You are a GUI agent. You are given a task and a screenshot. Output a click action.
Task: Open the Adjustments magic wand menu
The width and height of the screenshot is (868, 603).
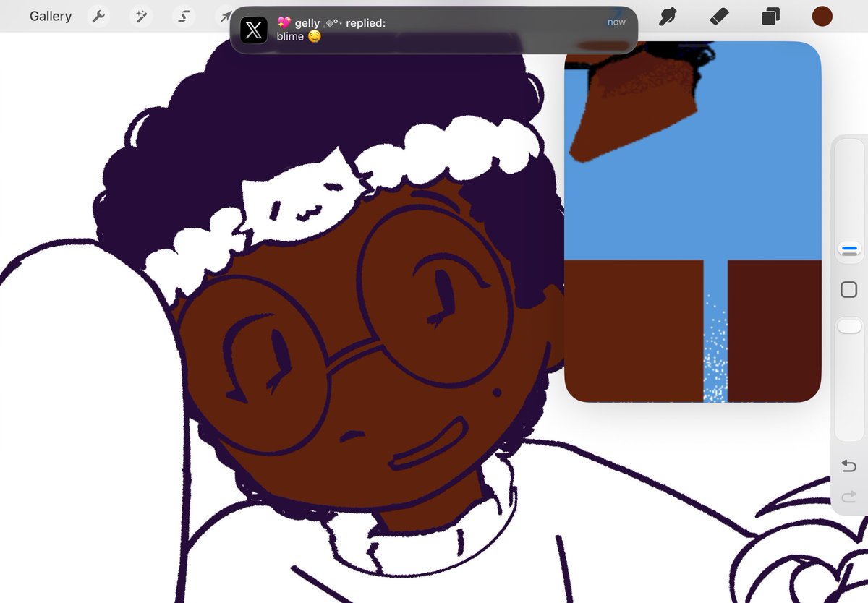coord(141,16)
